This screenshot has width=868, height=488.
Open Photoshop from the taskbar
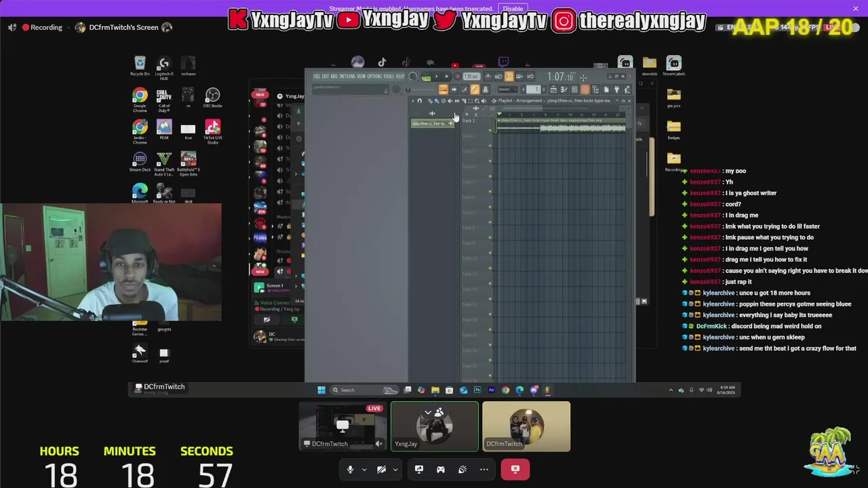point(477,390)
